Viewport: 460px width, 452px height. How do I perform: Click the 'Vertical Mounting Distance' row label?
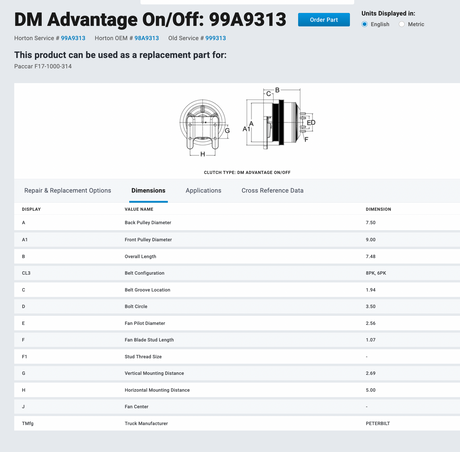click(154, 373)
